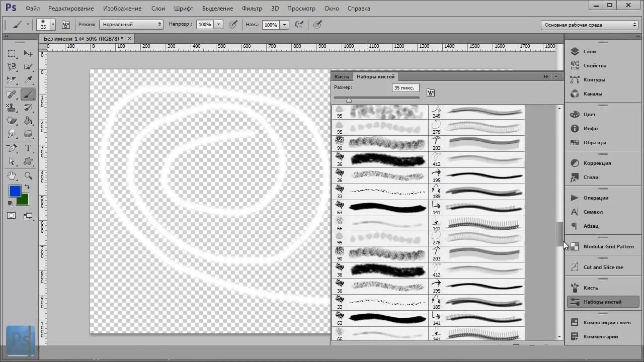Switch to the Кисть tab
The image size is (644, 362).
point(342,76)
